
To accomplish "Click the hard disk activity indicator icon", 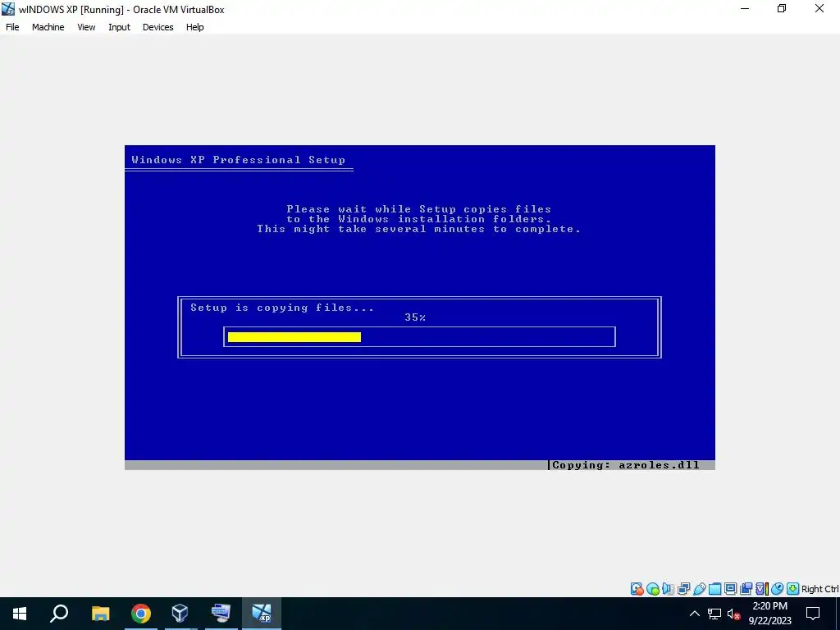I will coord(637,589).
